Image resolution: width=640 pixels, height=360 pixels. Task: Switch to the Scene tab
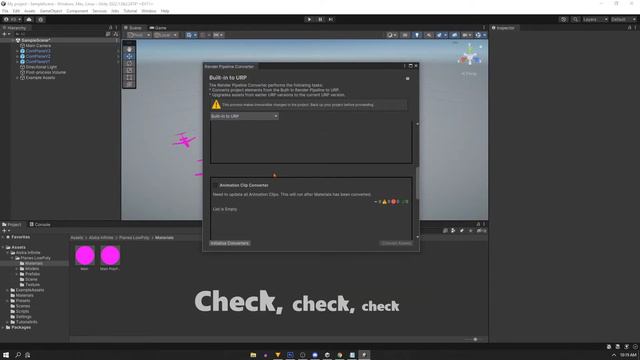click(133, 28)
